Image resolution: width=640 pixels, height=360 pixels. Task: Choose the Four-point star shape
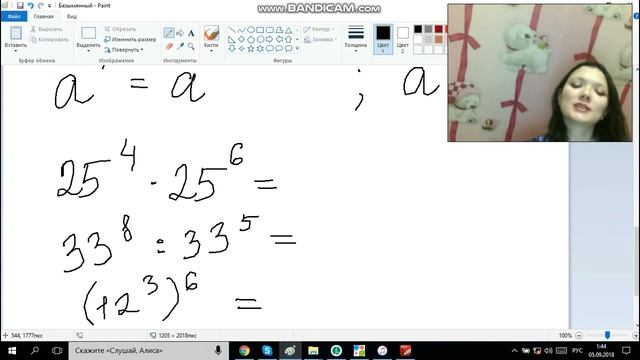tap(241, 49)
